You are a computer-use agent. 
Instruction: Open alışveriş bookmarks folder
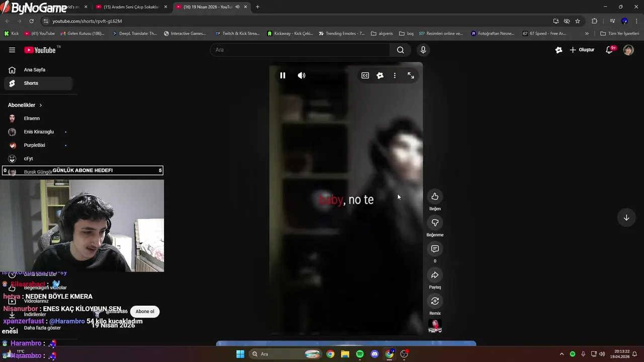tap(382, 34)
